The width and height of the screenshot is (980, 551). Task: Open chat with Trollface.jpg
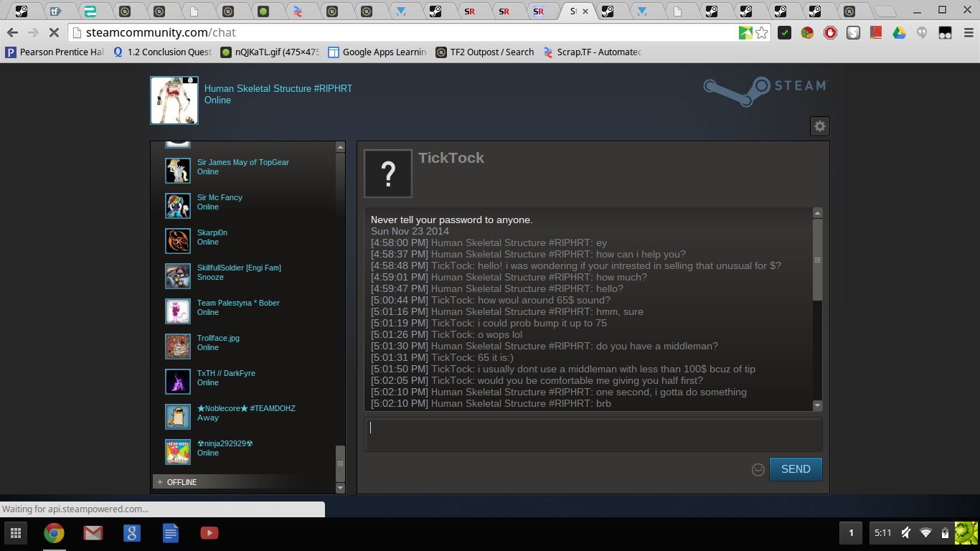pos(218,339)
